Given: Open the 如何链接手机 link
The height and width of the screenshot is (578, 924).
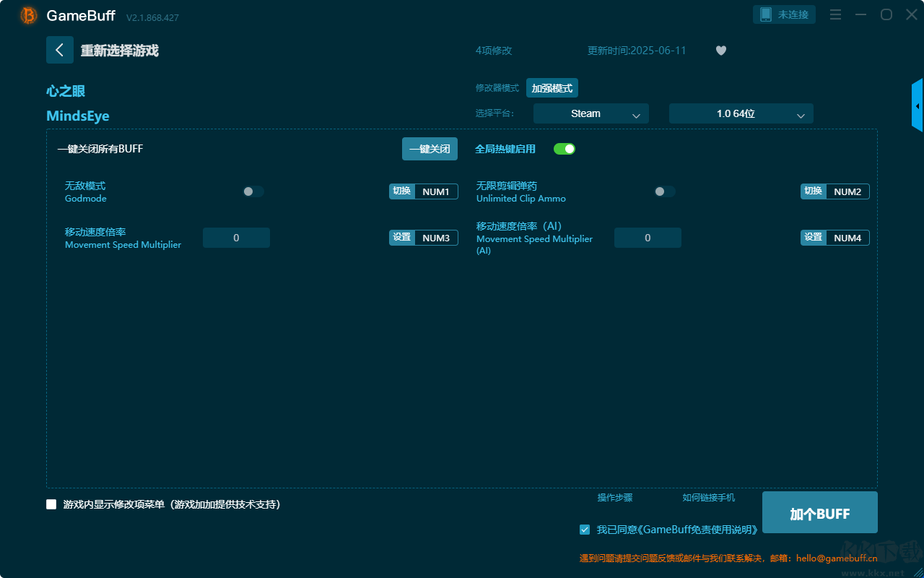Looking at the screenshot, I should point(708,498).
